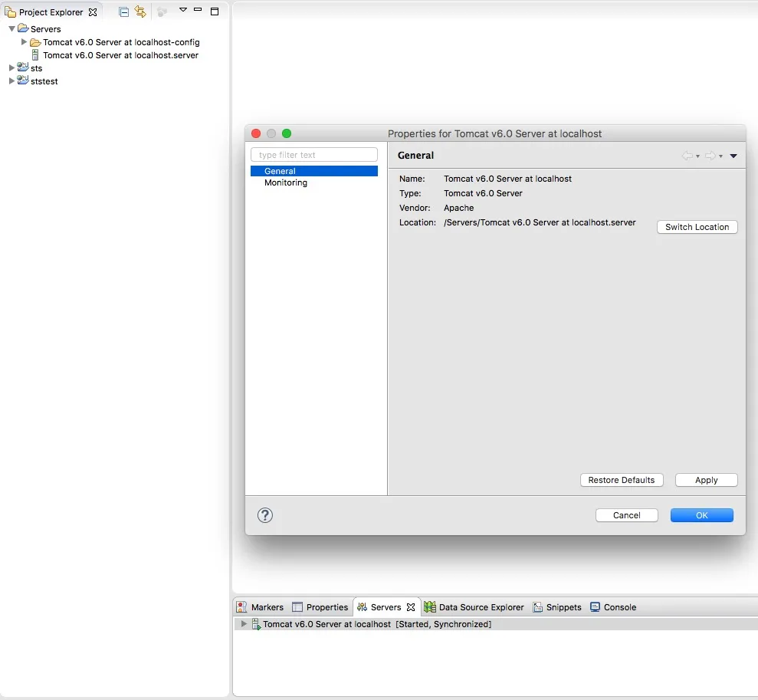Click the Snippets tab icon
Screen dimensions: 758x700
pyautogui.click(x=537, y=607)
